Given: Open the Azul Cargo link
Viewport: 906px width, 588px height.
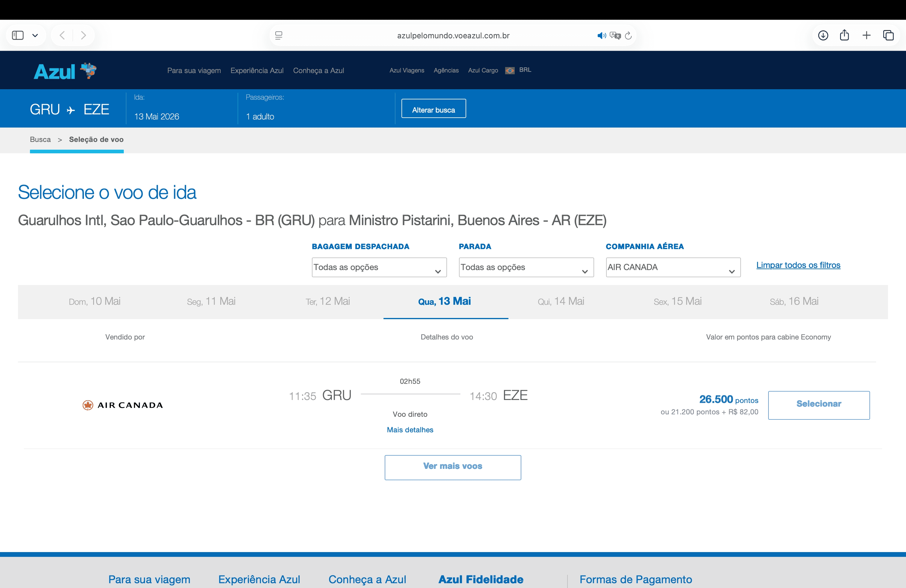Looking at the screenshot, I should click(483, 70).
